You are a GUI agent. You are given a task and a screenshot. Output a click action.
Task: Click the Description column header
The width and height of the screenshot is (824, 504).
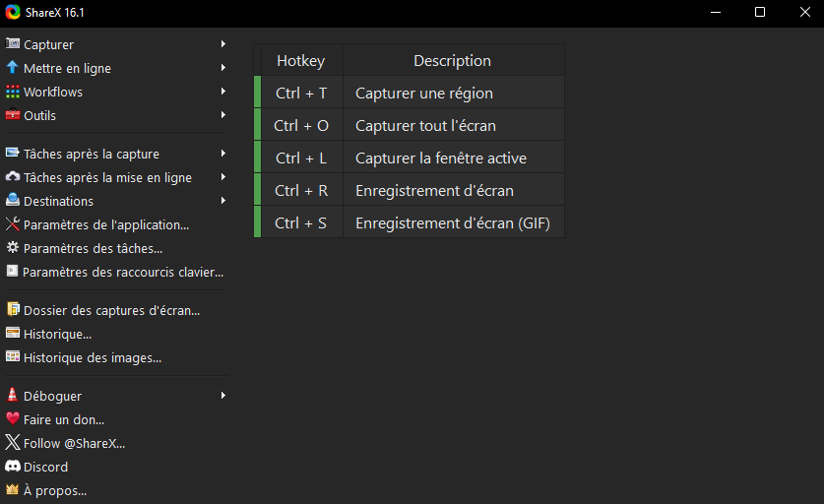(x=454, y=60)
